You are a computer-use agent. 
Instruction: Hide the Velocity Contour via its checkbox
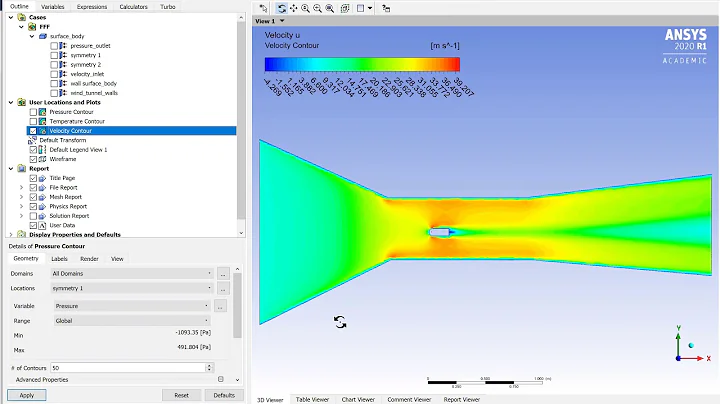33,131
